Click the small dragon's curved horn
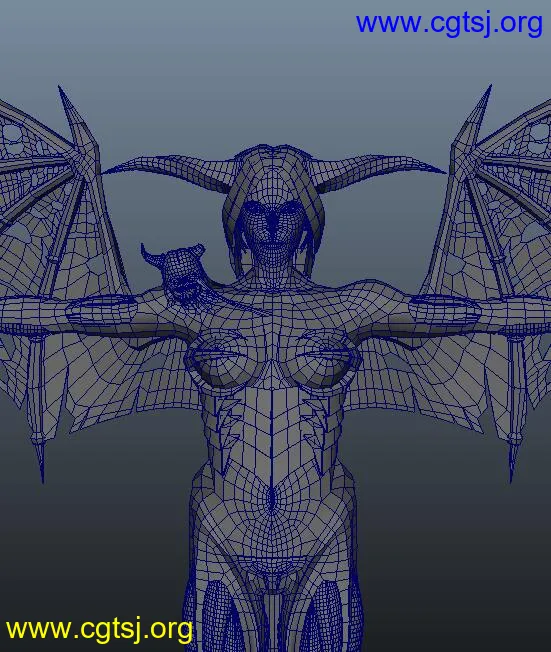551x652 pixels. coord(151,256)
